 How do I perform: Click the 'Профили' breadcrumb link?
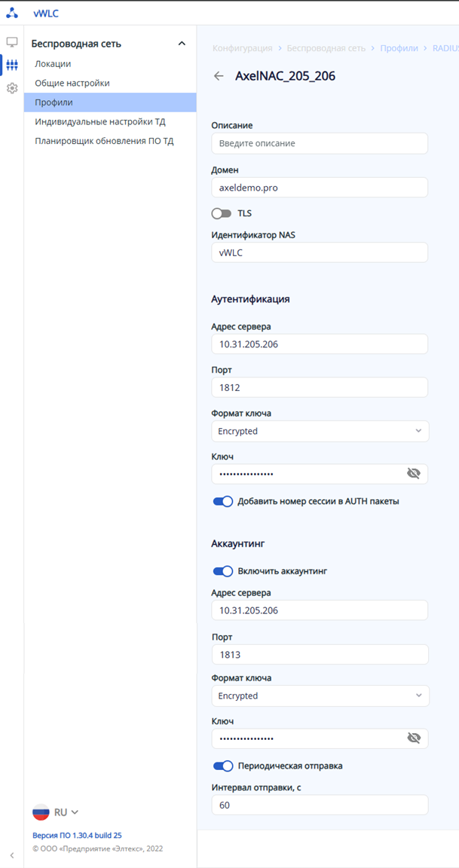(399, 48)
